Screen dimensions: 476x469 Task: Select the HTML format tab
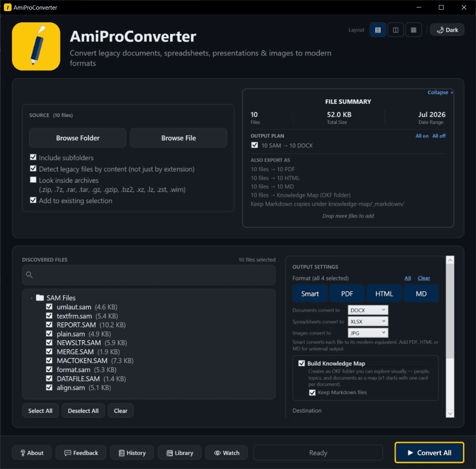(384, 294)
